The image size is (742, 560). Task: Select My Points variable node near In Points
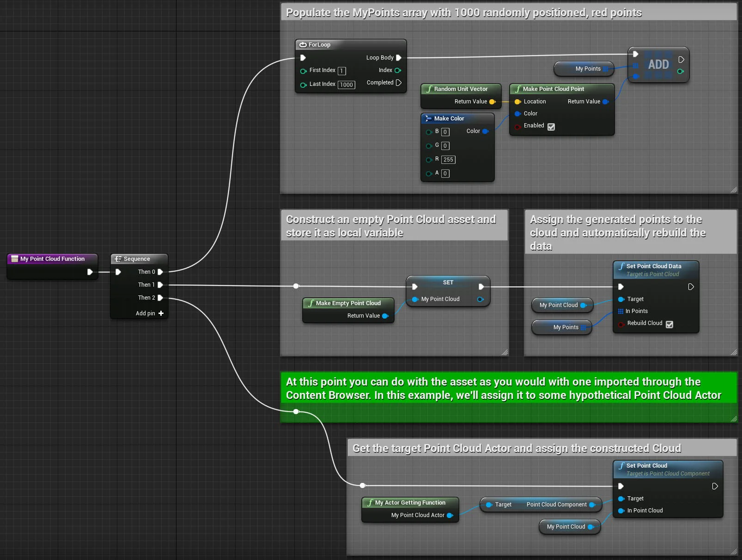(562, 327)
